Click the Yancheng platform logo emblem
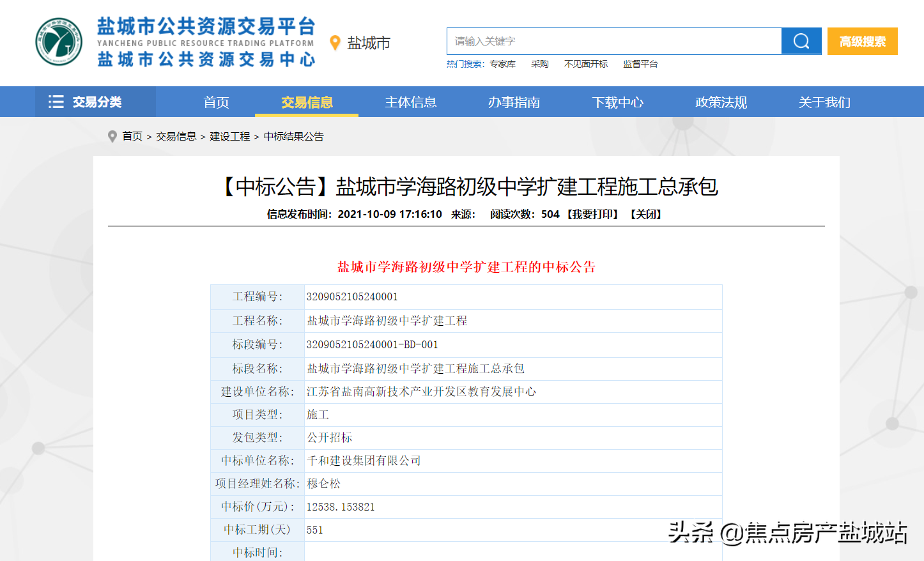924x561 pixels. (x=59, y=42)
